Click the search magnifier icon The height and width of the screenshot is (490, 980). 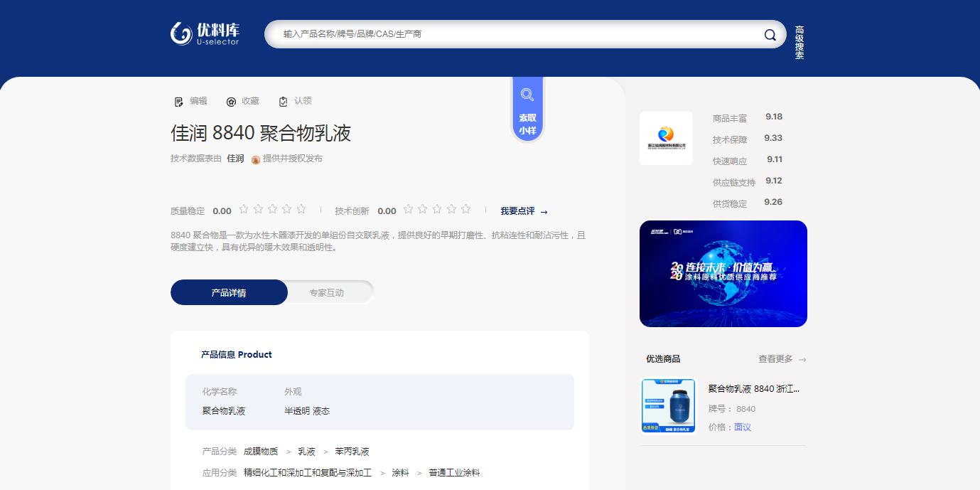coord(770,35)
